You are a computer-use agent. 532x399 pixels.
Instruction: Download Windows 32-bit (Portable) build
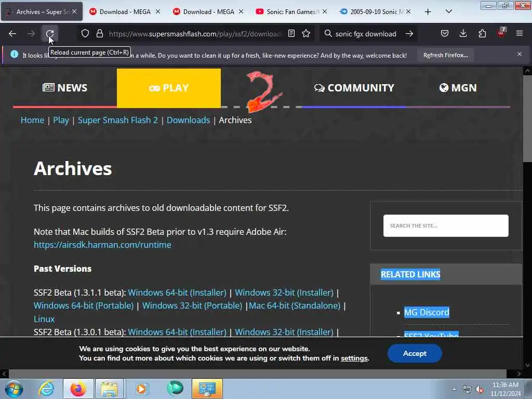tap(192, 305)
